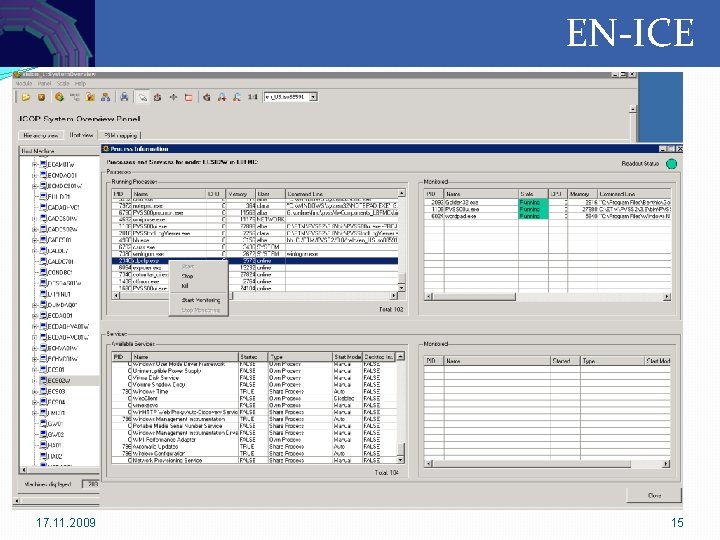Image resolution: width=720 pixels, height=540 pixels.
Task: Click the zoom out toolbar icon
Action: [237, 97]
